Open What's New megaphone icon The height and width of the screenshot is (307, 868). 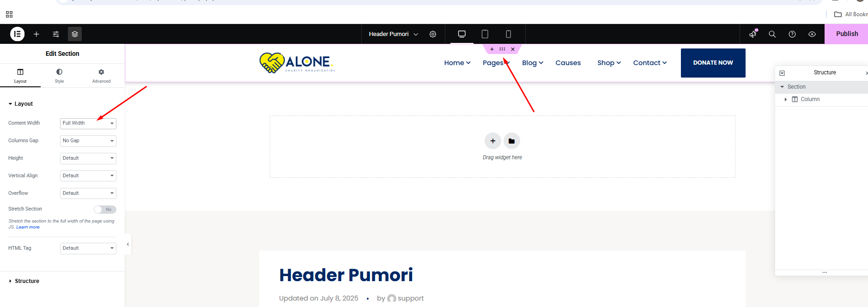[753, 34]
